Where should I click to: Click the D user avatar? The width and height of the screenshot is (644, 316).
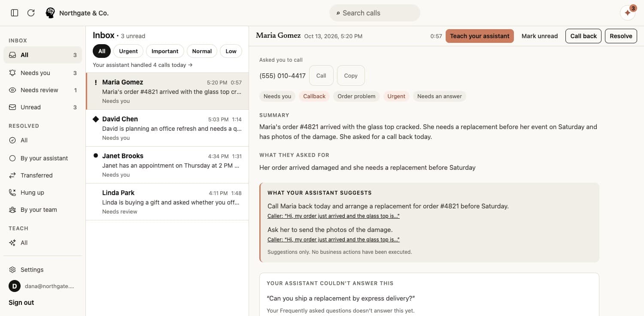15,286
